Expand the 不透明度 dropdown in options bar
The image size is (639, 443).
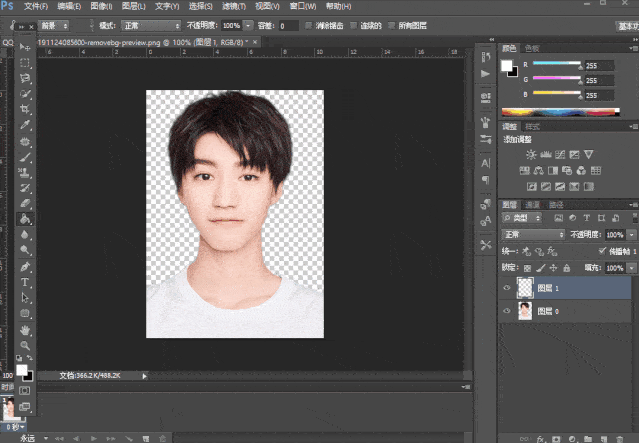pyautogui.click(x=248, y=25)
